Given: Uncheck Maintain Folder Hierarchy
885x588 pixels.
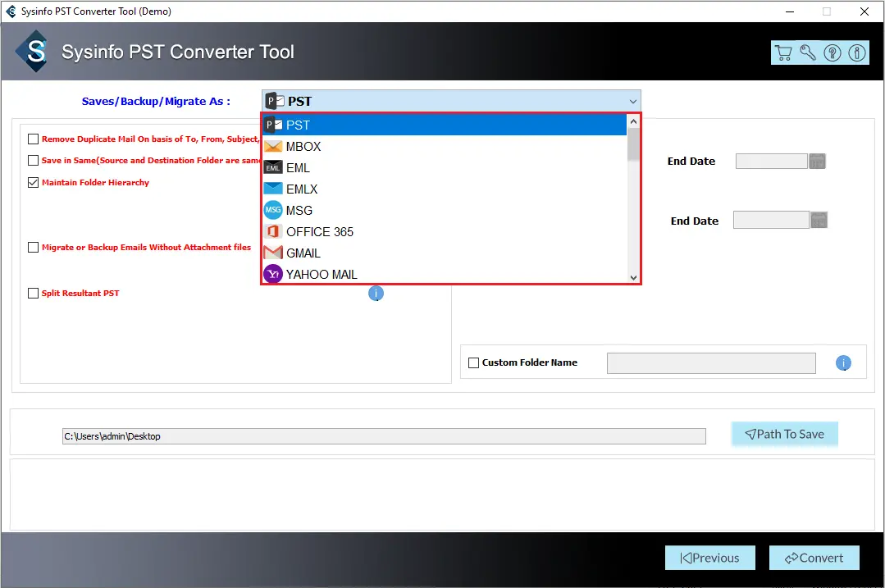Looking at the screenshot, I should (34, 183).
